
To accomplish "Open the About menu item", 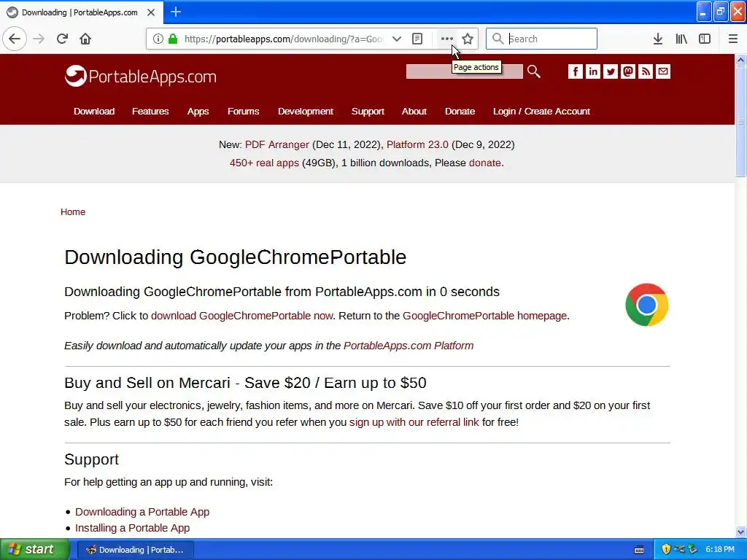I will click(x=414, y=111).
